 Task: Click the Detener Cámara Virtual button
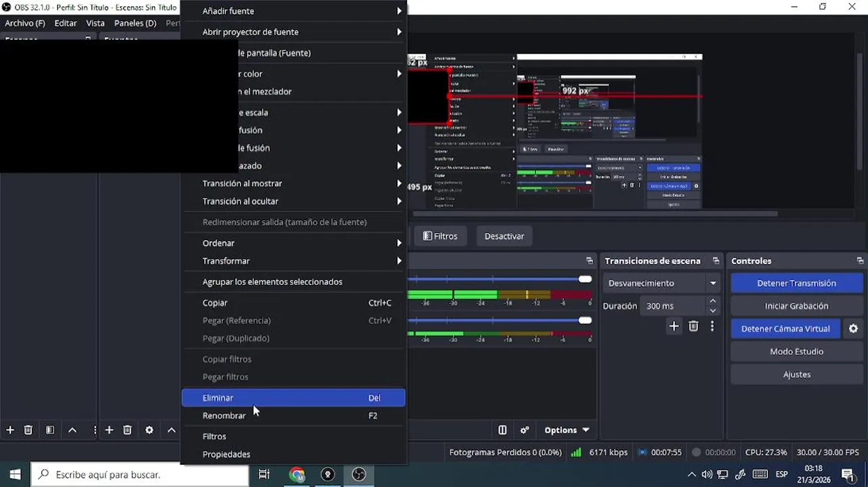[x=785, y=329]
